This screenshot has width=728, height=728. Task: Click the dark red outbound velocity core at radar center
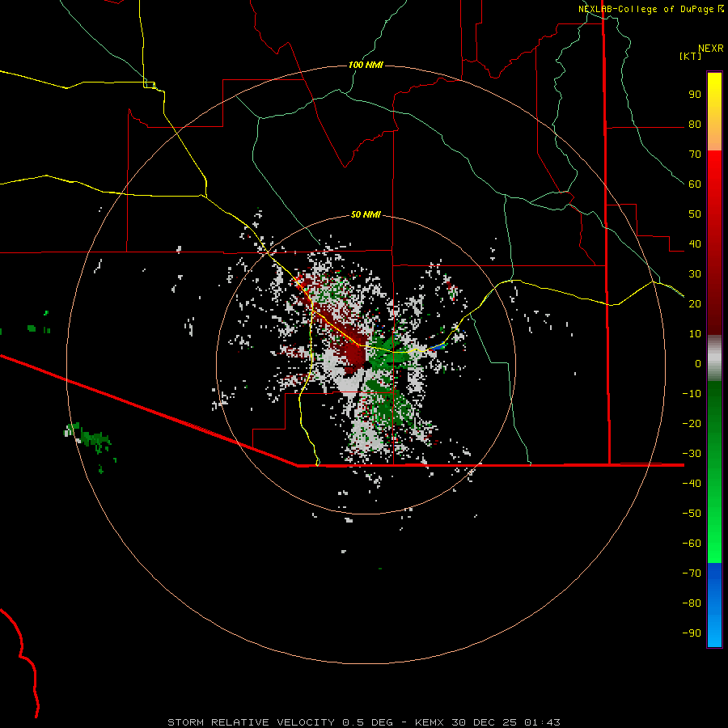click(x=357, y=353)
